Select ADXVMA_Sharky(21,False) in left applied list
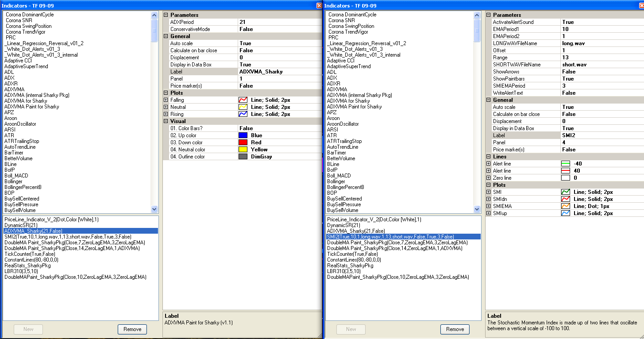644x339 pixels. click(x=81, y=231)
